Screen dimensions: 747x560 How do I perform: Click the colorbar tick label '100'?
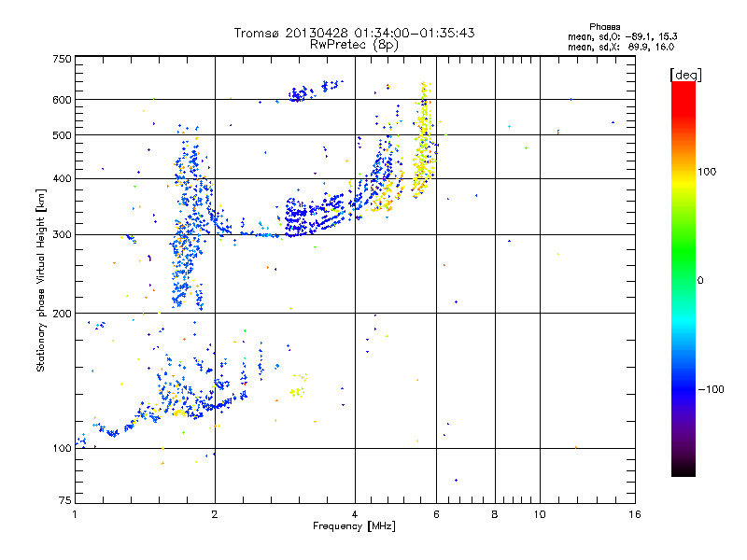[707, 172]
